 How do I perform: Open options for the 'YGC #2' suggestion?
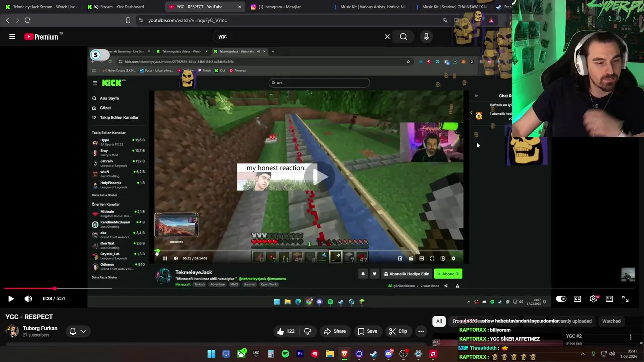tap(631, 337)
